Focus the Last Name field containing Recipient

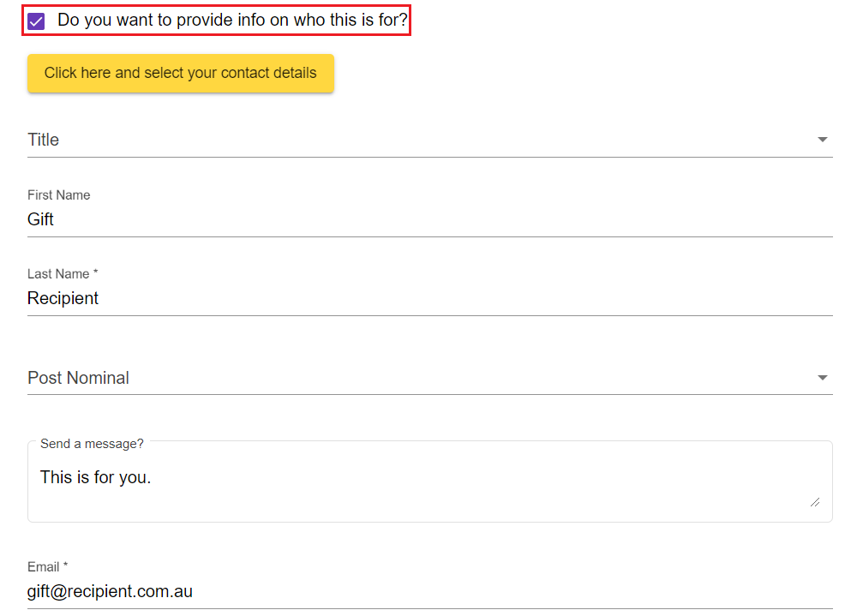tap(428, 298)
